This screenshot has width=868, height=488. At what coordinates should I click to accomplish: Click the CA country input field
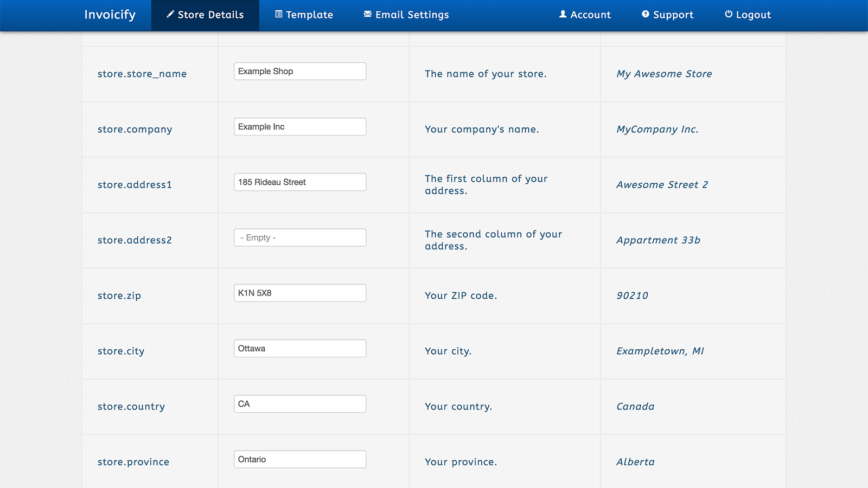pyautogui.click(x=299, y=403)
